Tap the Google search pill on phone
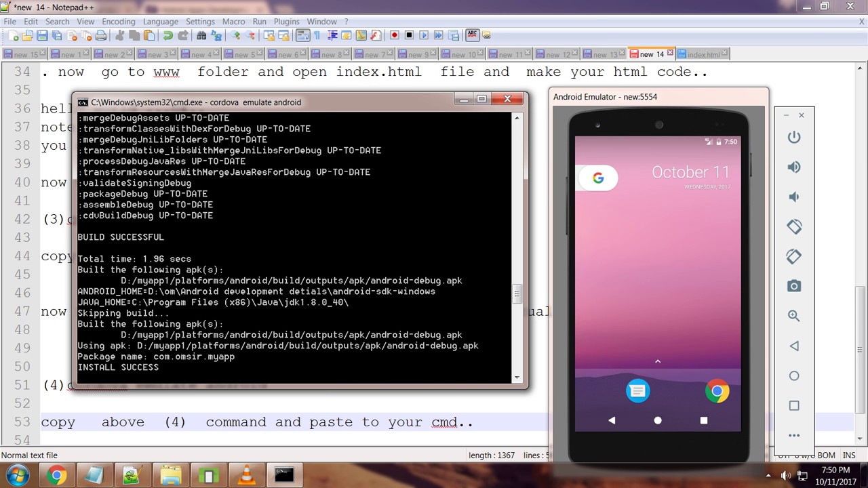868x488 pixels. pyautogui.click(x=598, y=178)
